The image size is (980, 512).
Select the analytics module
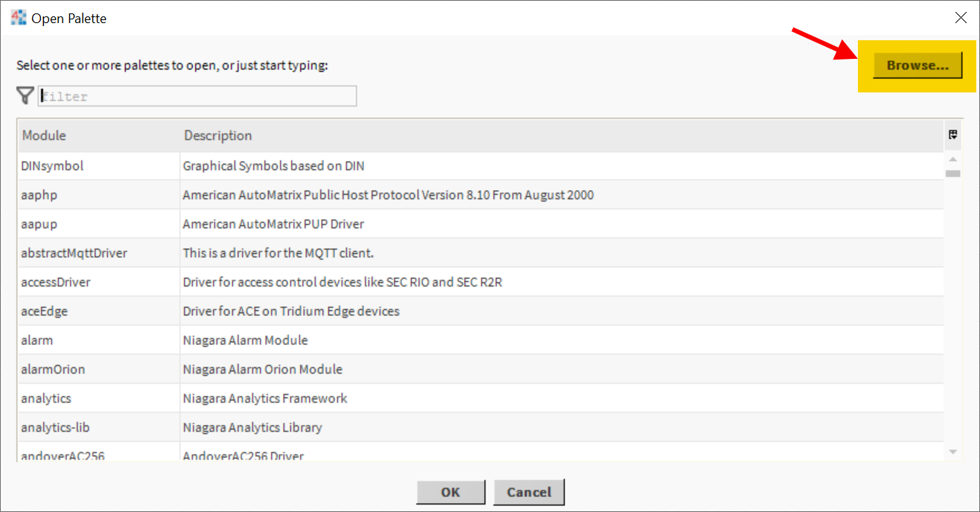tap(46, 399)
